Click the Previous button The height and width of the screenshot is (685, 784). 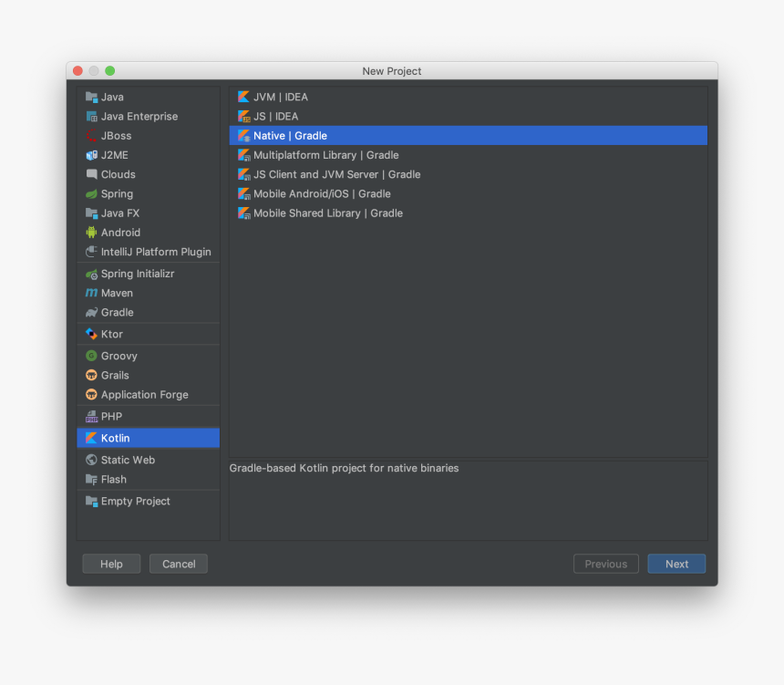coord(606,564)
